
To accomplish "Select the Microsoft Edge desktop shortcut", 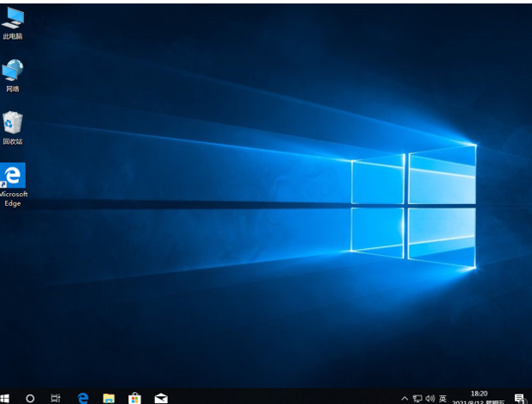I will click(13, 176).
